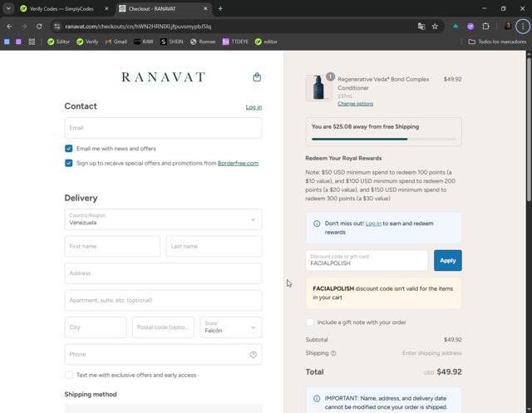Go back with browser back arrow
The image size is (532, 413).
click(x=9, y=27)
